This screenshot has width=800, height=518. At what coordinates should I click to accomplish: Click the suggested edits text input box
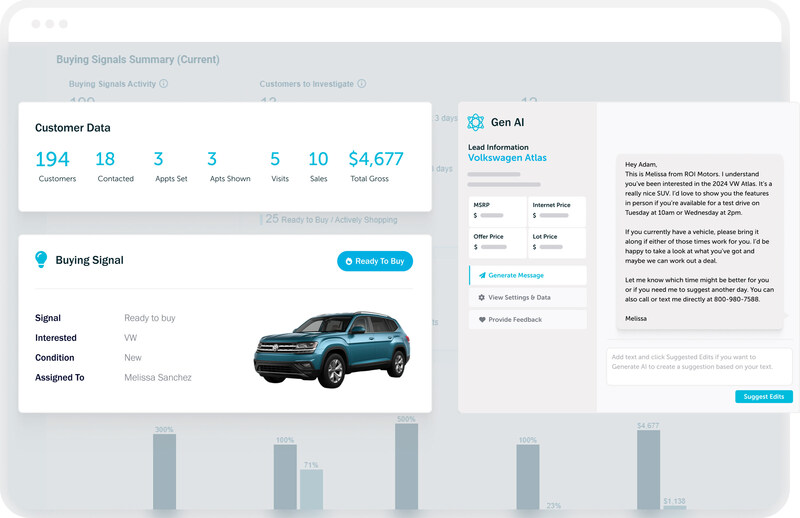(698, 366)
